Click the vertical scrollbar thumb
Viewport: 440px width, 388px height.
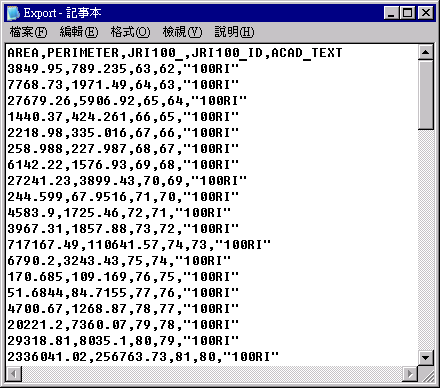[x=426, y=95]
